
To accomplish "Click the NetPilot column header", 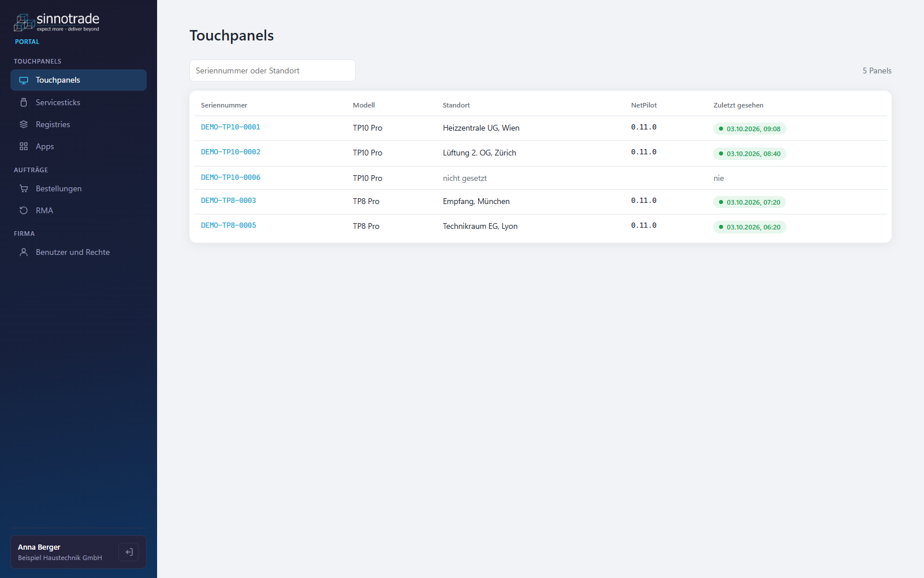I will (644, 105).
